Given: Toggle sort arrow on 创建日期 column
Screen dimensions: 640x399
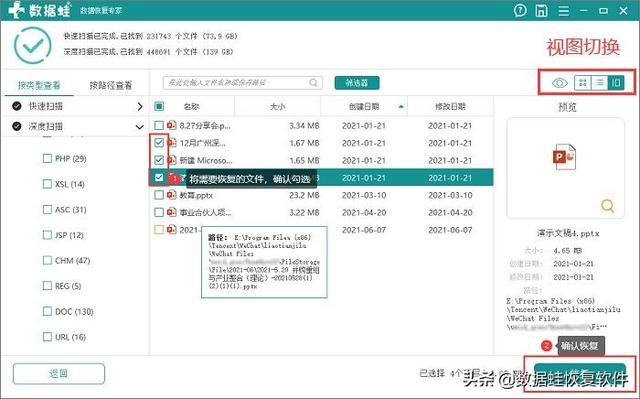Looking at the screenshot, I should tap(401, 106).
